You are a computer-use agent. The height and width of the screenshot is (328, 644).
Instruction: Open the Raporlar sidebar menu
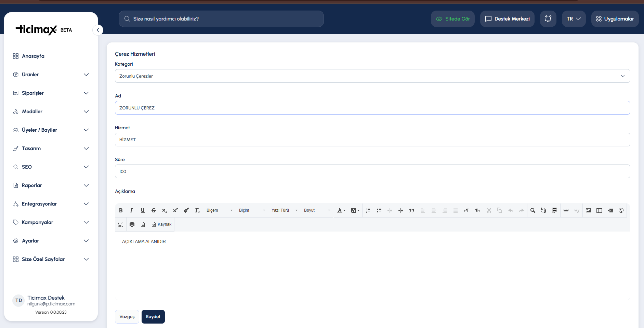click(x=51, y=185)
